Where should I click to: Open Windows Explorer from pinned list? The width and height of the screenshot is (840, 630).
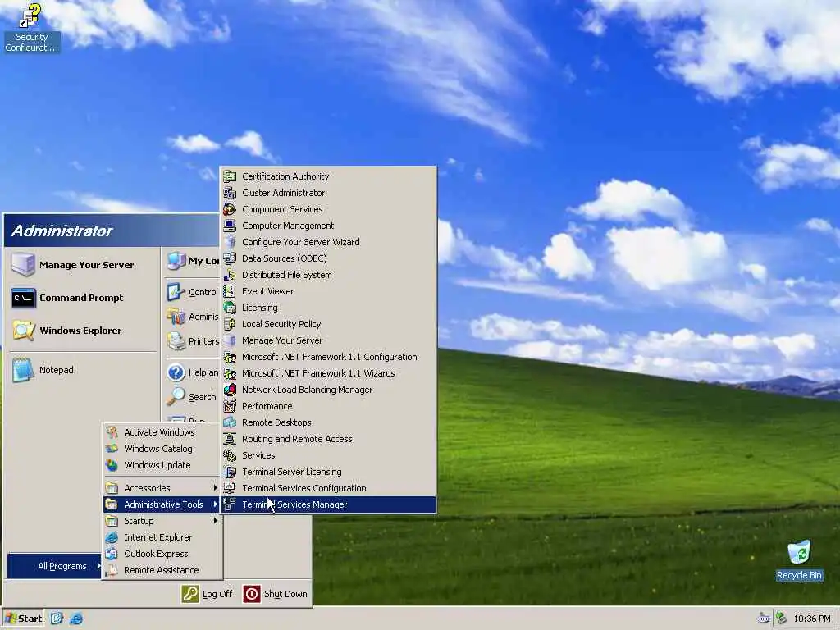pyautogui.click(x=83, y=331)
